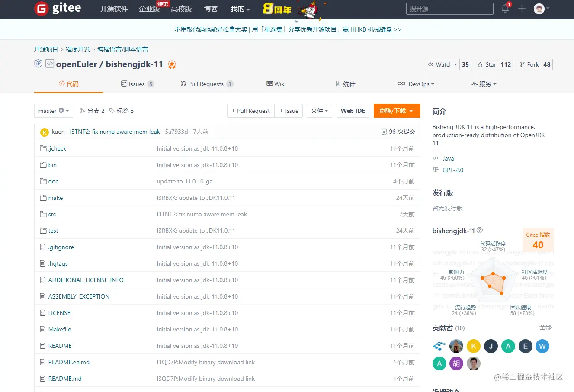This screenshot has width=574, height=392.
Task: Open the Makefile file
Action: [60, 329]
